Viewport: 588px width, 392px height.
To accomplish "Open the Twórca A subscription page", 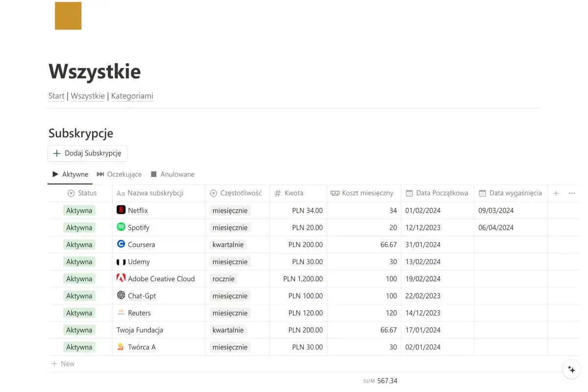I will point(142,347).
